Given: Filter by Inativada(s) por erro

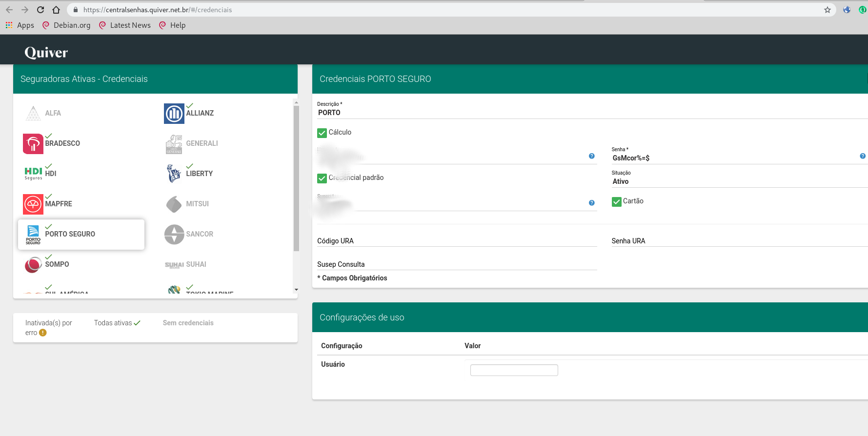Looking at the screenshot, I should point(49,328).
